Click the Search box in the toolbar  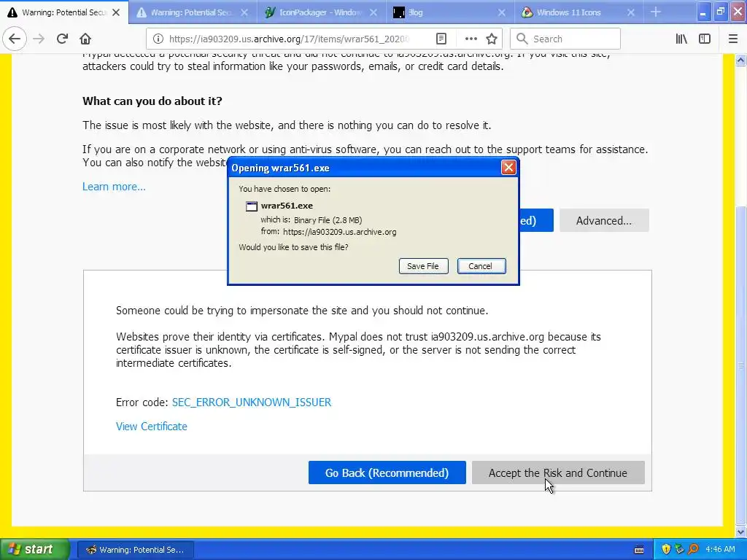565,39
